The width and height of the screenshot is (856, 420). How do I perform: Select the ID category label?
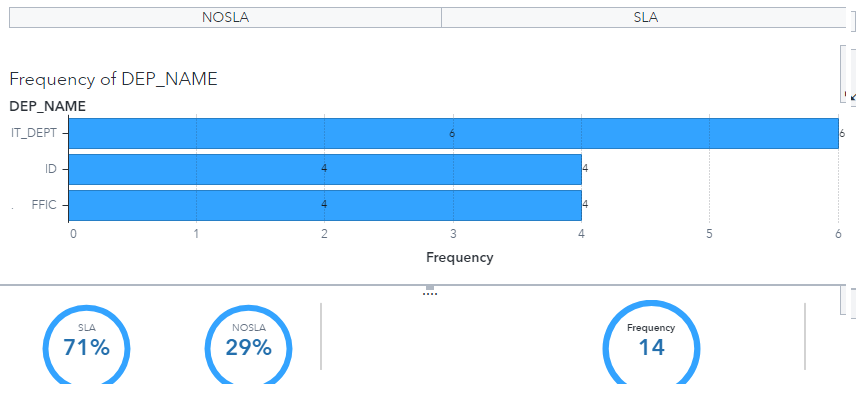tap(50, 169)
